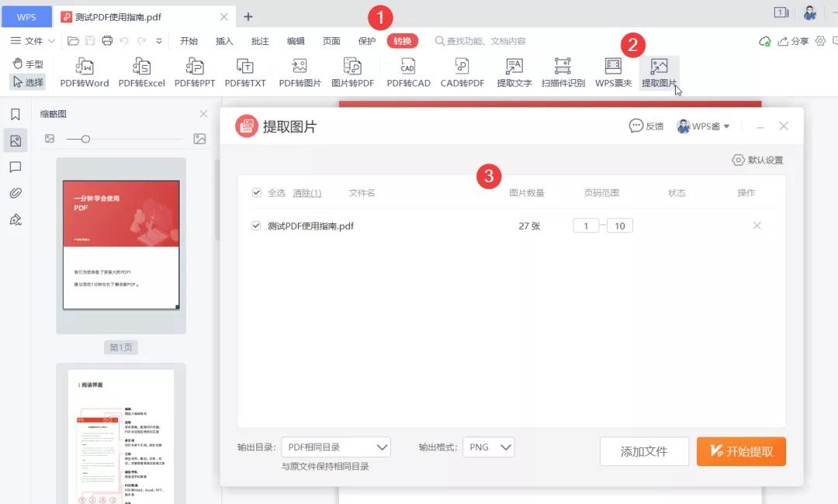Open the 输出目录 output directory dropdown
The image size is (838, 504).
(x=337, y=447)
